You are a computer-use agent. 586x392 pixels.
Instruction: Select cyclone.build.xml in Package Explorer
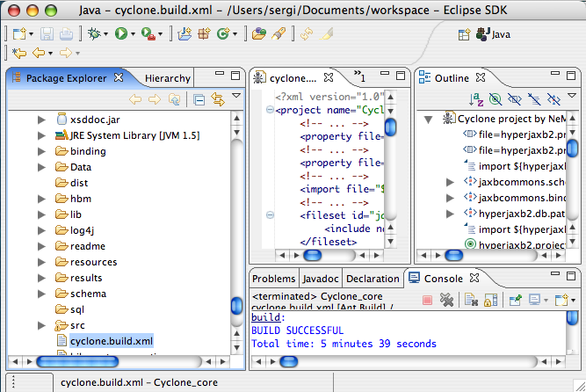[x=112, y=341]
